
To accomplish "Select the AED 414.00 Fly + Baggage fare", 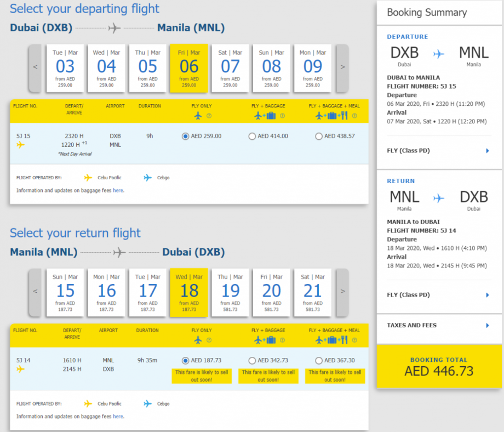I will pyautogui.click(x=253, y=137).
